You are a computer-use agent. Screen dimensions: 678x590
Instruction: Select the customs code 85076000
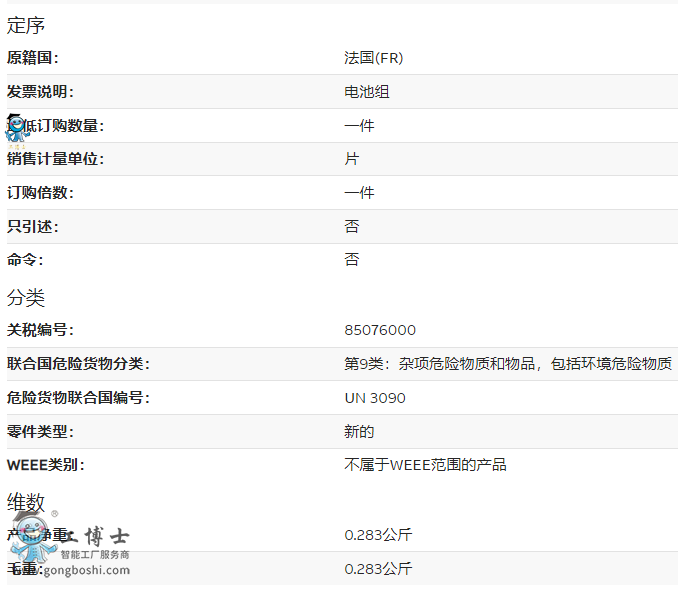coord(380,330)
